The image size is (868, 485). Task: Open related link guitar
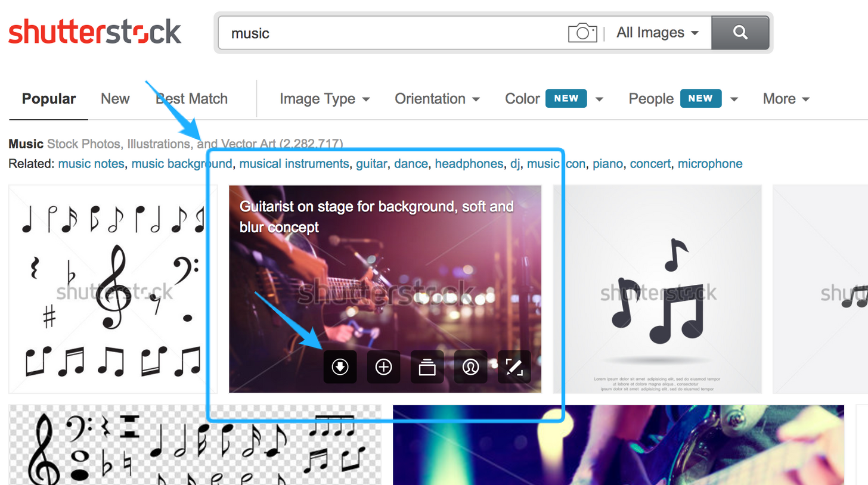click(x=371, y=164)
